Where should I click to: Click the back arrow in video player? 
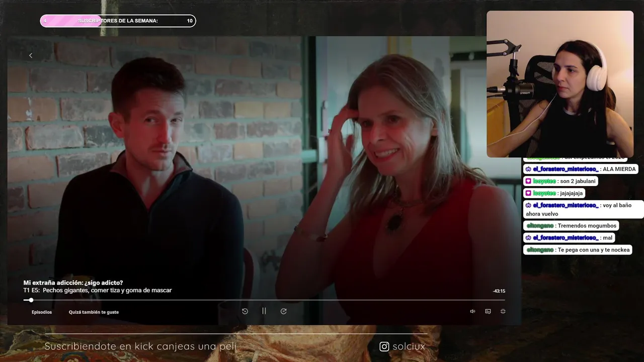point(31,55)
